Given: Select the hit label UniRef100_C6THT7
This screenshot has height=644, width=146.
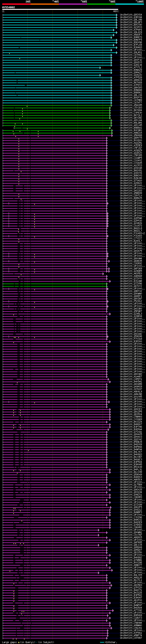Looking at the screenshot, I should 131,103.
